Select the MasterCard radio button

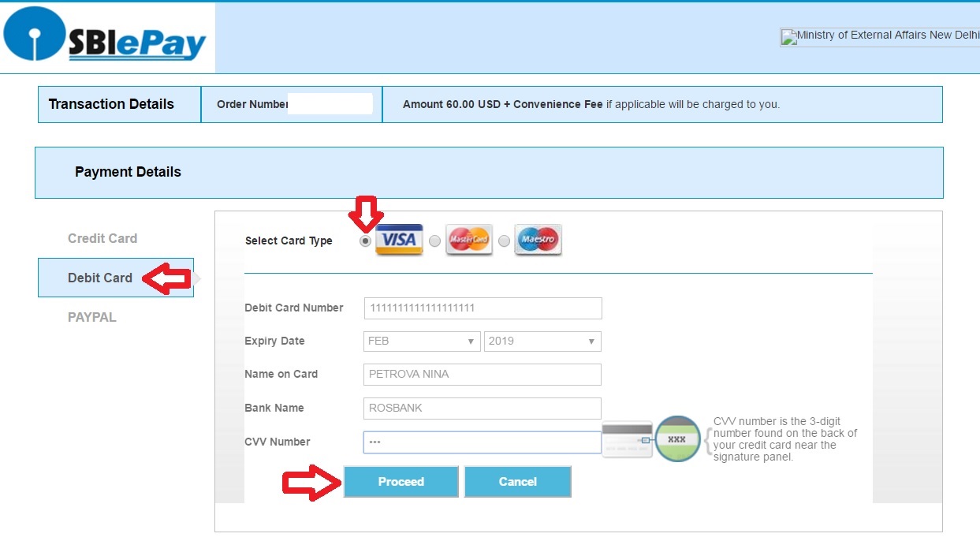coord(434,241)
